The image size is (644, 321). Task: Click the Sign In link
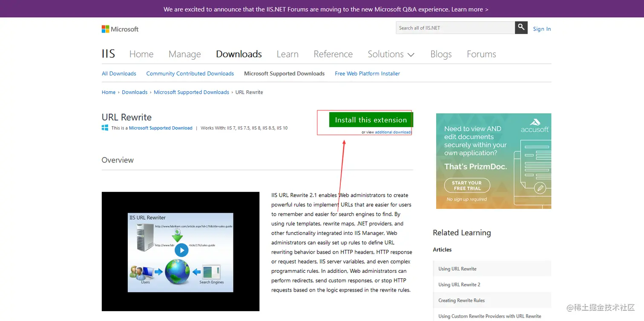542,29
